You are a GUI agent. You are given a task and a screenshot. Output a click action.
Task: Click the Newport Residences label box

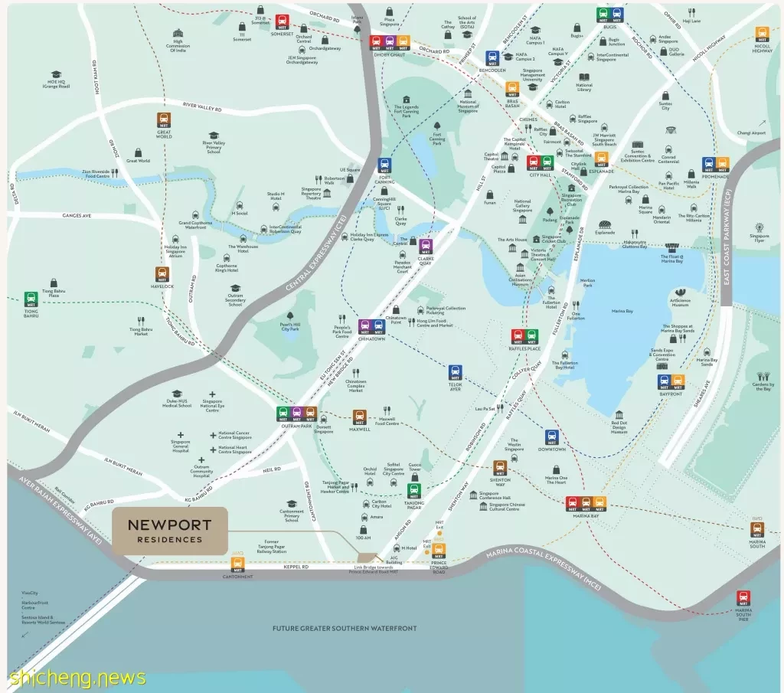click(170, 531)
